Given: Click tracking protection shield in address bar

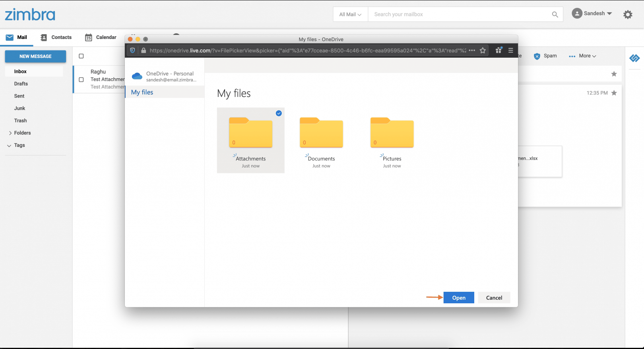Looking at the screenshot, I should [133, 50].
